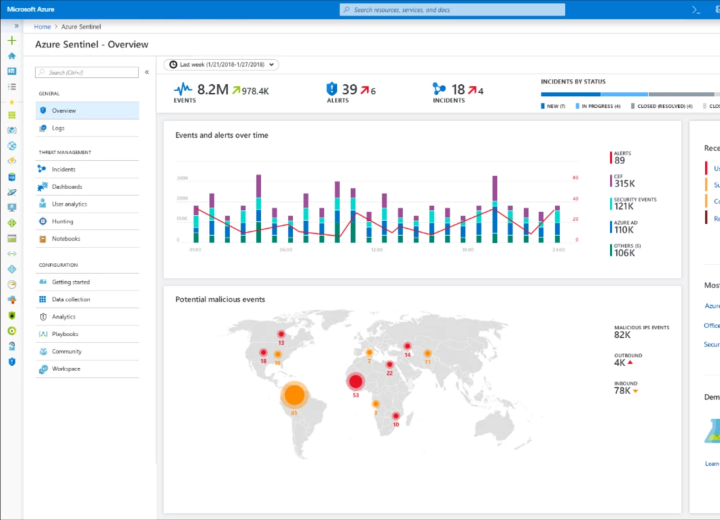Select Azure AD 110K chart legend
Screen dimensions: 720x520
pyautogui.click(x=624, y=226)
